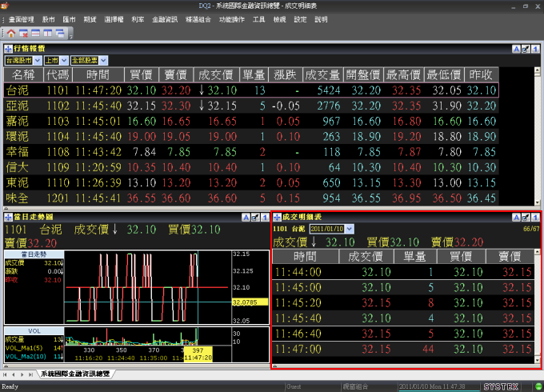
Task: Click the cascade windows toolbar icon
Action: (60, 34)
